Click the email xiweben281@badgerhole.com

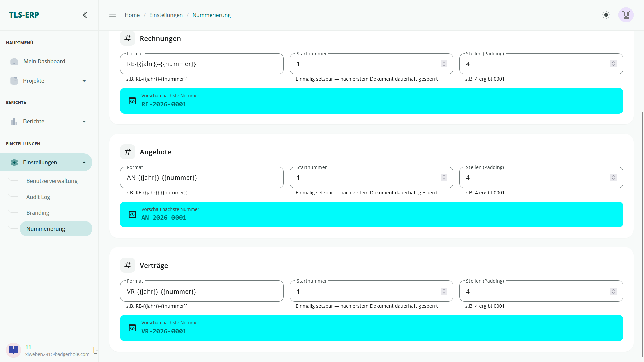tap(57, 354)
